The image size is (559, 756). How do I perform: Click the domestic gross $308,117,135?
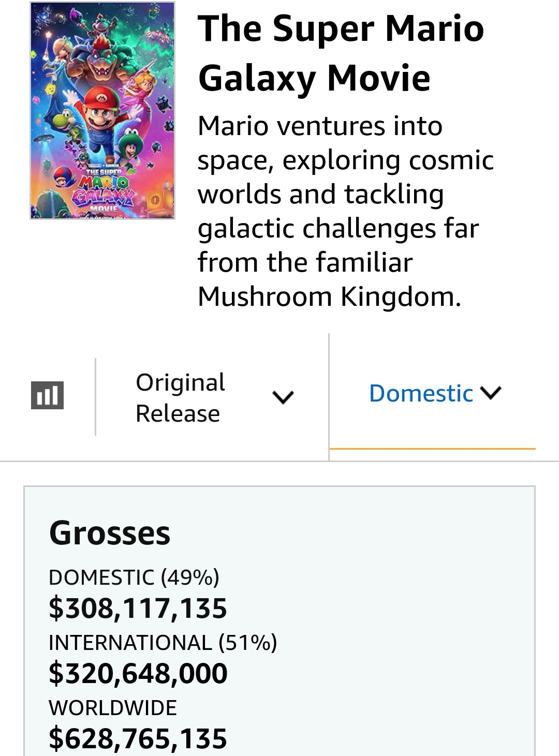(138, 608)
